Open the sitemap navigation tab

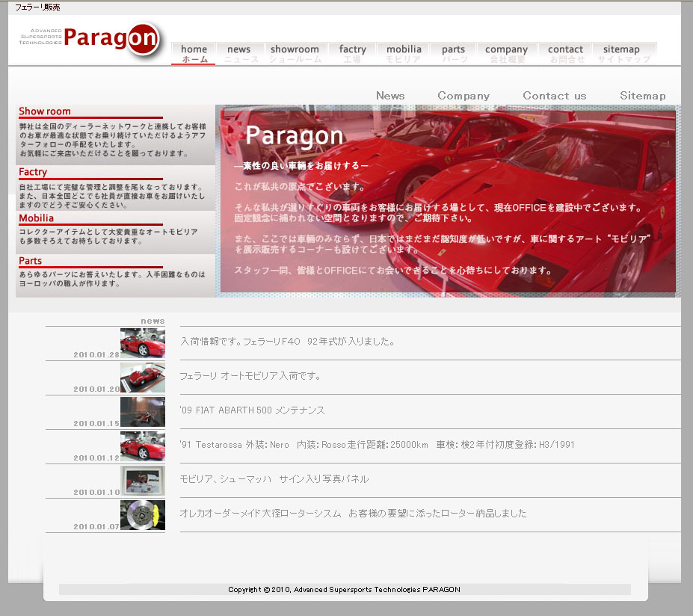[621, 53]
